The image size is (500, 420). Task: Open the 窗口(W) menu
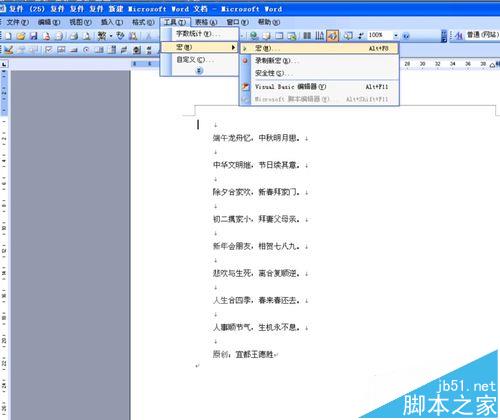click(237, 22)
